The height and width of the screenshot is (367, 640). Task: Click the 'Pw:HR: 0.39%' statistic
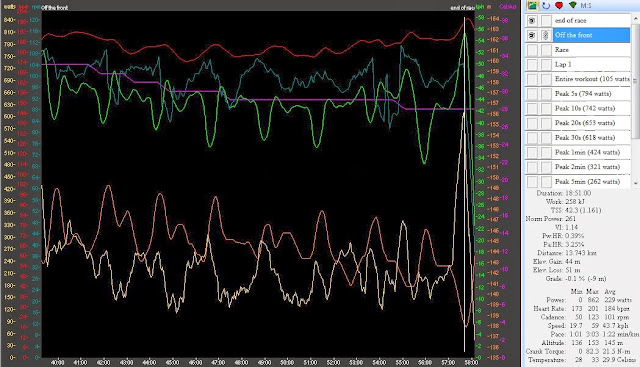tap(563, 236)
